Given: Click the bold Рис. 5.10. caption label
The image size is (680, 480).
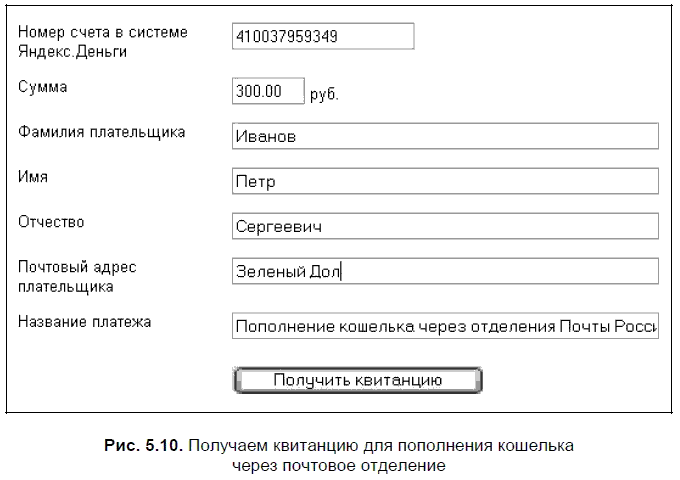Looking at the screenshot, I should click(x=144, y=443).
